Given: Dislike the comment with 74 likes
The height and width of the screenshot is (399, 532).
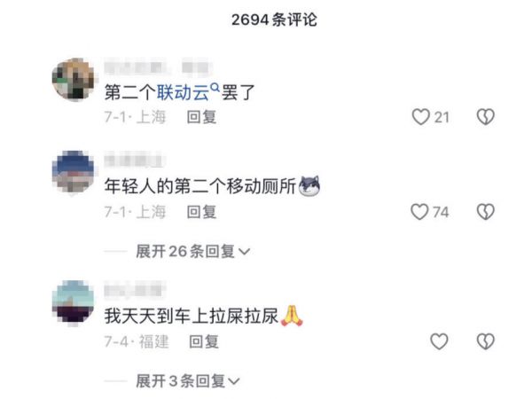Looking at the screenshot, I should [486, 212].
